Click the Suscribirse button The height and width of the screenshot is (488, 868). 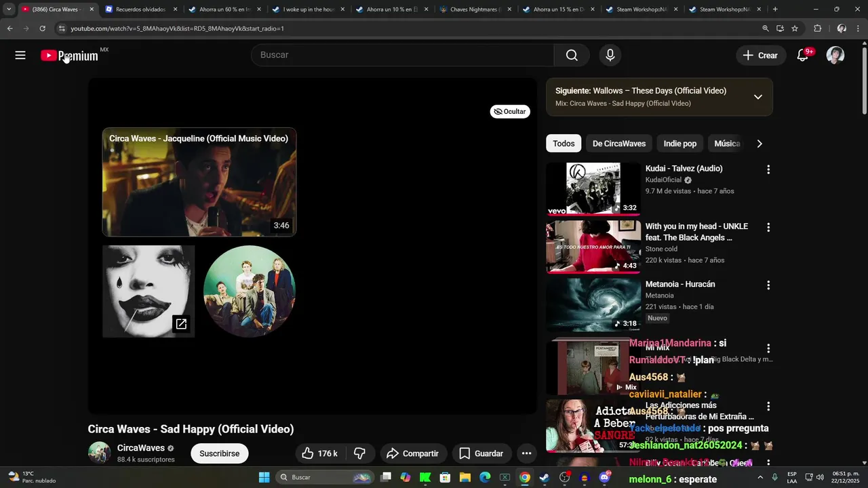pos(220,453)
